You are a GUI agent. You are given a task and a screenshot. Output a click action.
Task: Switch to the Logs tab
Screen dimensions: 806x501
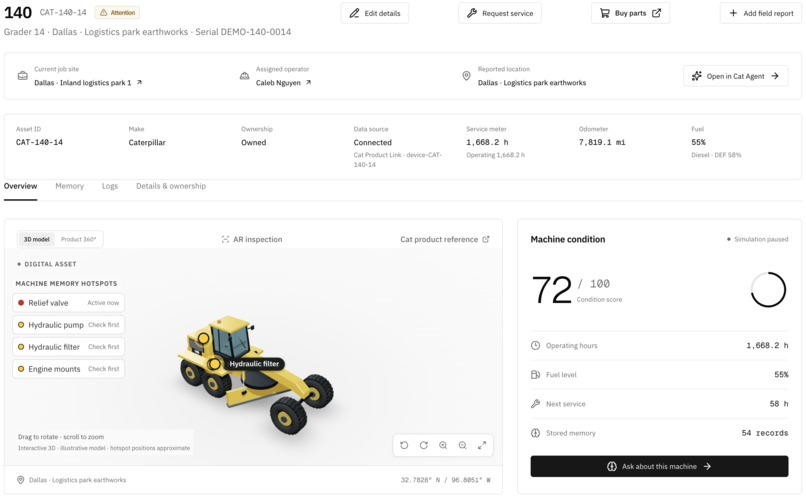(109, 186)
